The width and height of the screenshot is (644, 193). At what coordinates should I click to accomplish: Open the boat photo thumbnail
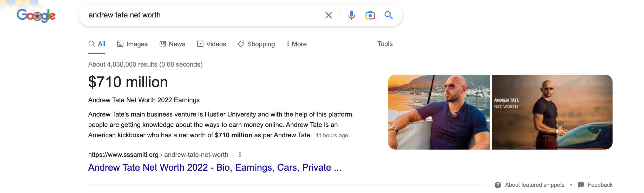click(439, 112)
